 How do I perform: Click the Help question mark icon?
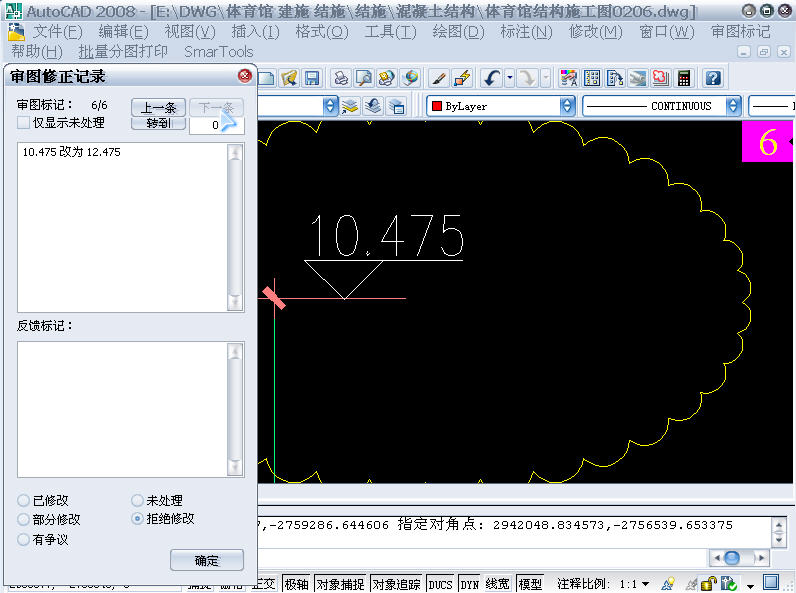[713, 78]
